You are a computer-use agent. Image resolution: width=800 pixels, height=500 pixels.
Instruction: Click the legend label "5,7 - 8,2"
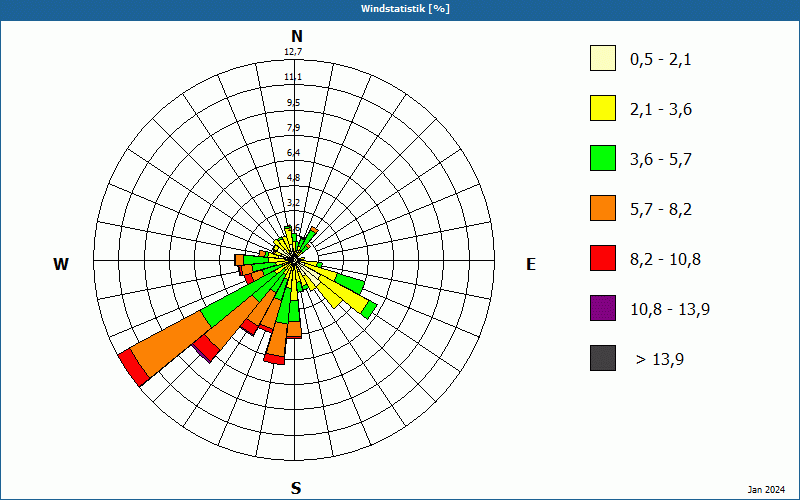tap(661, 210)
